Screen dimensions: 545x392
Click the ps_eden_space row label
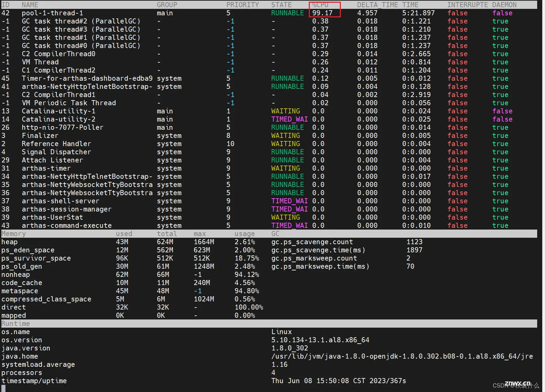point(28,250)
